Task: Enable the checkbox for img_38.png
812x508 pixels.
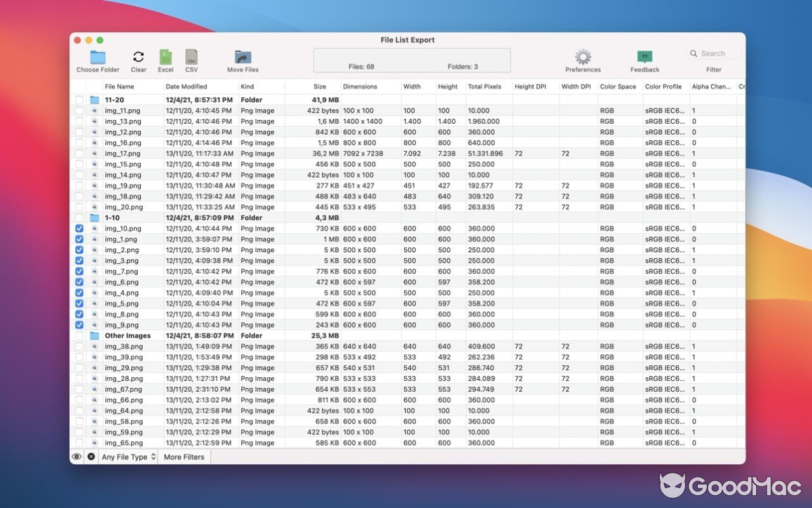Action: pyautogui.click(x=79, y=346)
